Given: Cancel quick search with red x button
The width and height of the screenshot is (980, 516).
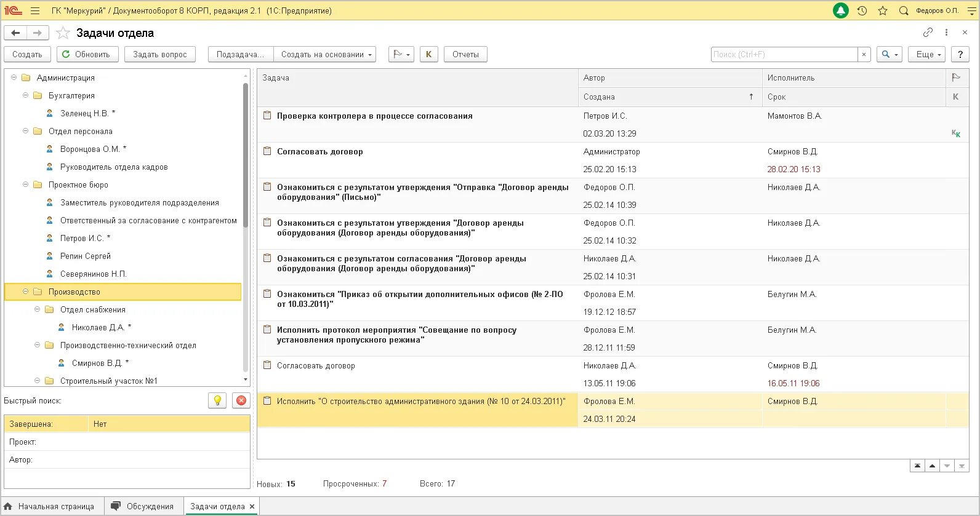Looking at the screenshot, I should tap(241, 400).
